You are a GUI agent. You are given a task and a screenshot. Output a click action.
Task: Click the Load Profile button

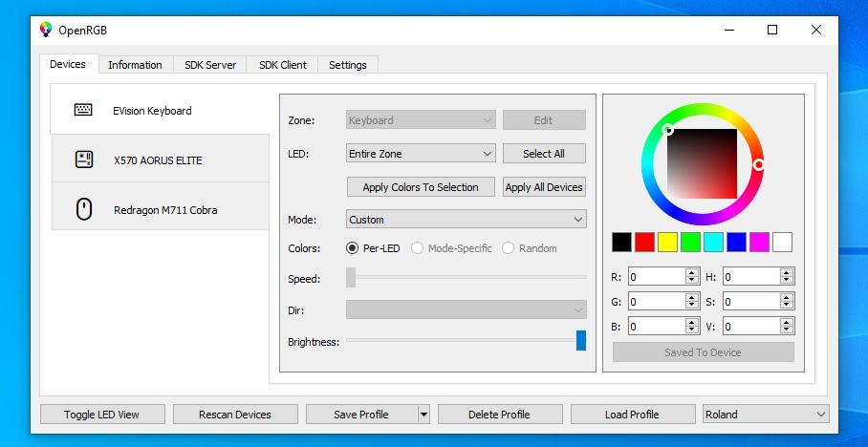click(x=632, y=415)
